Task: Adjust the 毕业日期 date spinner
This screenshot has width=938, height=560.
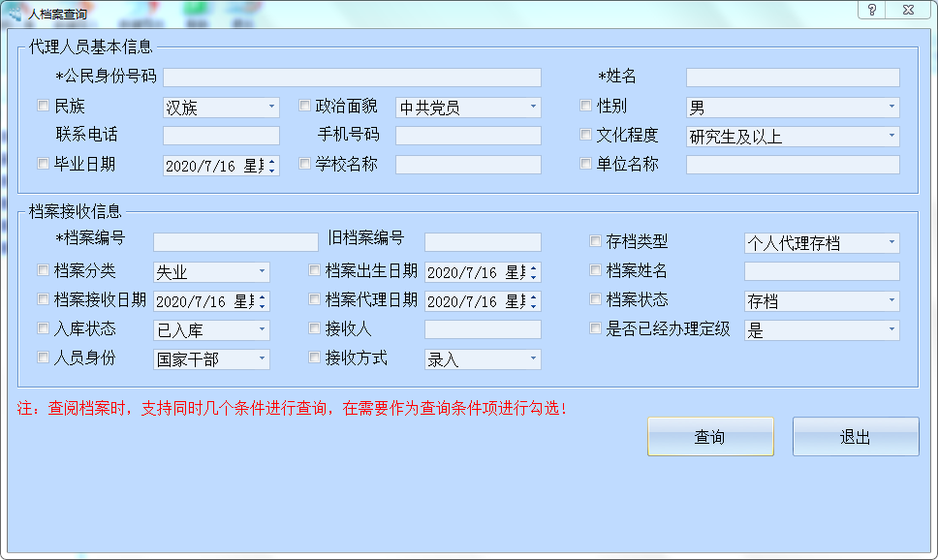Action: [272, 166]
